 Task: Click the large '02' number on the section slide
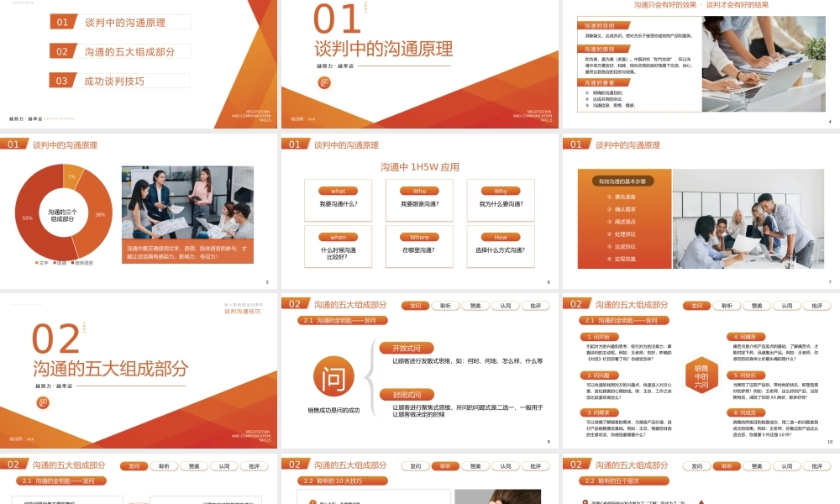click(x=55, y=339)
